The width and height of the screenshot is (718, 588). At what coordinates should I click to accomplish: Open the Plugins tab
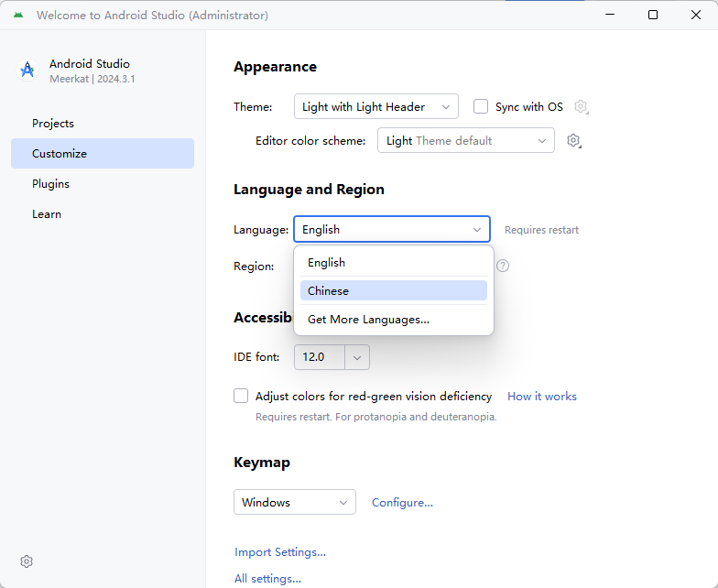(x=103, y=184)
